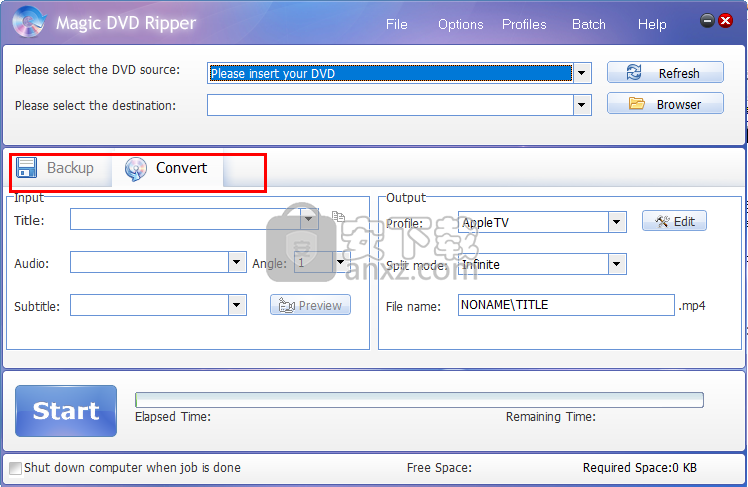Image resolution: width=748 pixels, height=487 pixels.
Task: Click the Magic DVD Ripper disc logo
Action: (x=29, y=21)
